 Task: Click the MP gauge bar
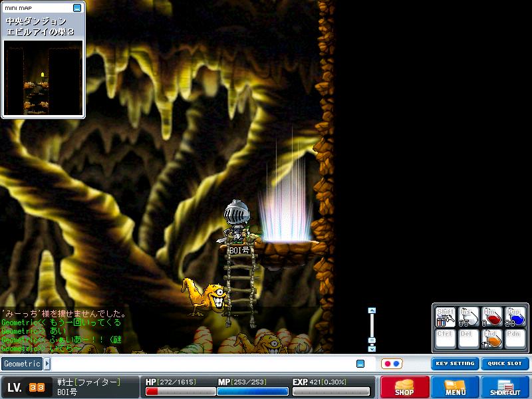tap(253, 392)
